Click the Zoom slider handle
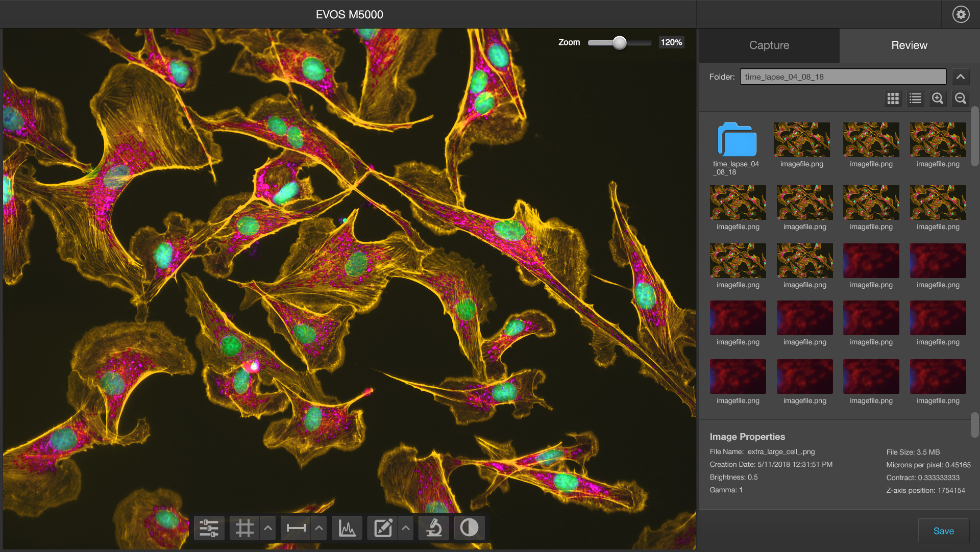Image resolution: width=980 pixels, height=552 pixels. [x=620, y=43]
